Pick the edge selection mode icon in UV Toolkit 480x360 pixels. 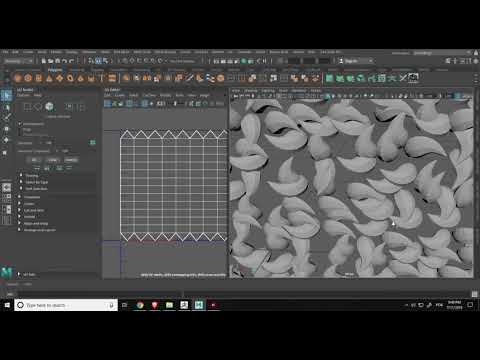pyautogui.click(x=38, y=107)
